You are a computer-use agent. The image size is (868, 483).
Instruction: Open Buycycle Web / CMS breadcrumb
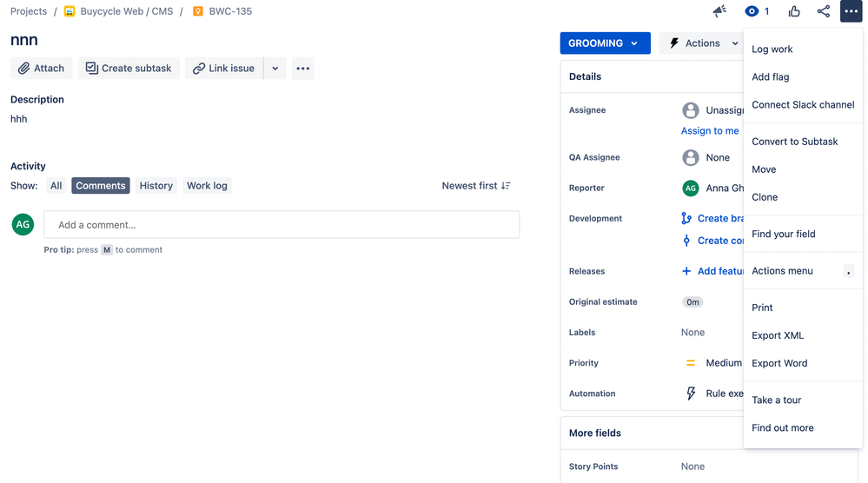[x=127, y=11]
